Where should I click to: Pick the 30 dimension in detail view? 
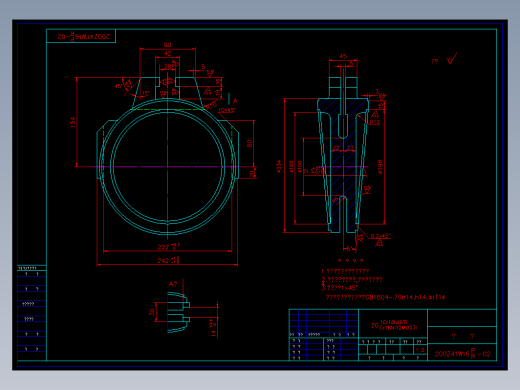[152, 312]
